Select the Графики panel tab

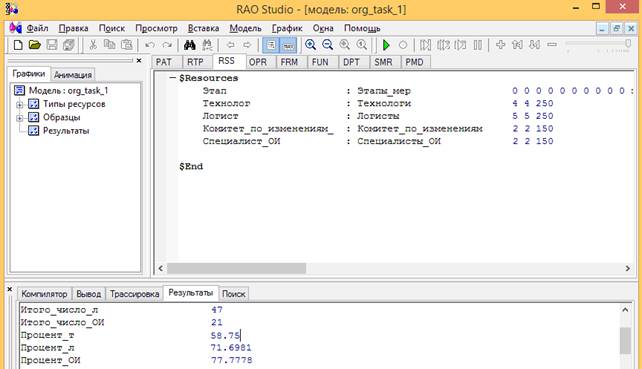[x=29, y=74]
